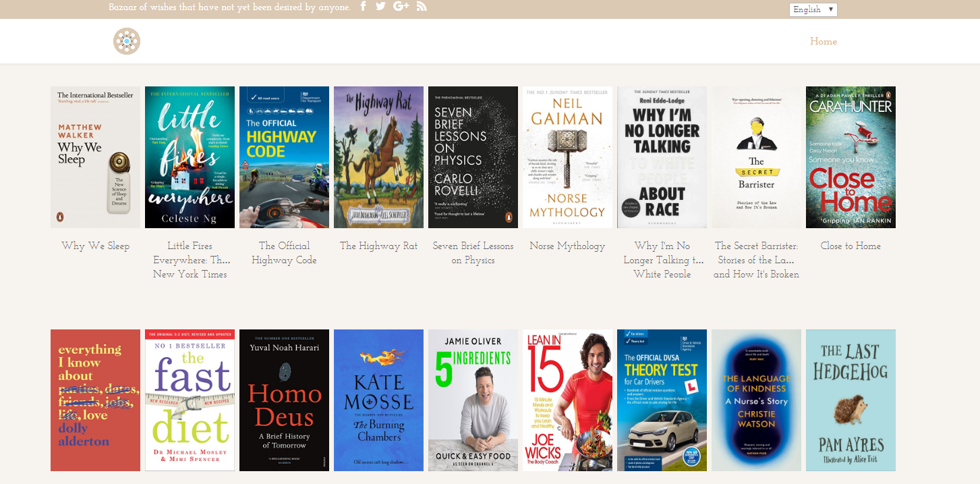Open the English language dropdown

[813, 9]
